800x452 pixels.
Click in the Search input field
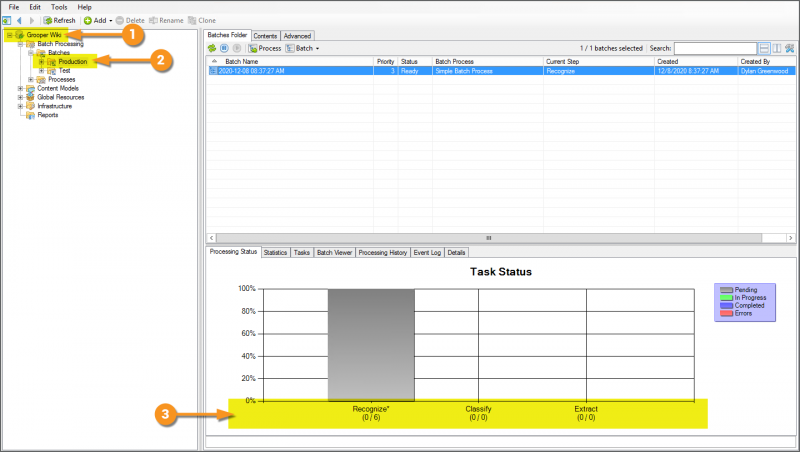point(715,48)
